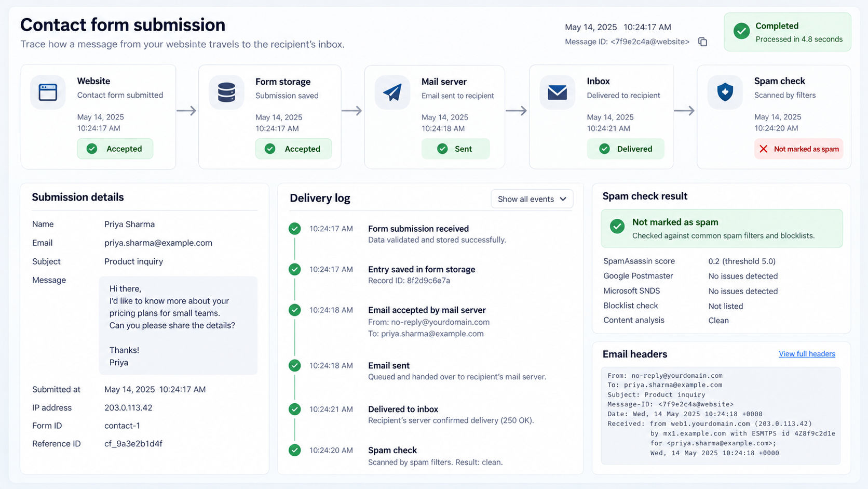Click the SpamAssassin score value 0.2
868x489 pixels.
(742, 261)
